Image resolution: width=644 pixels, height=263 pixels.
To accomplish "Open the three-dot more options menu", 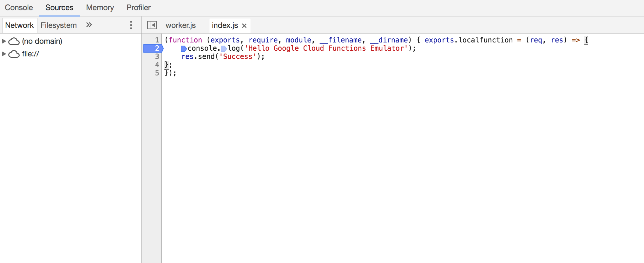I will point(131,25).
